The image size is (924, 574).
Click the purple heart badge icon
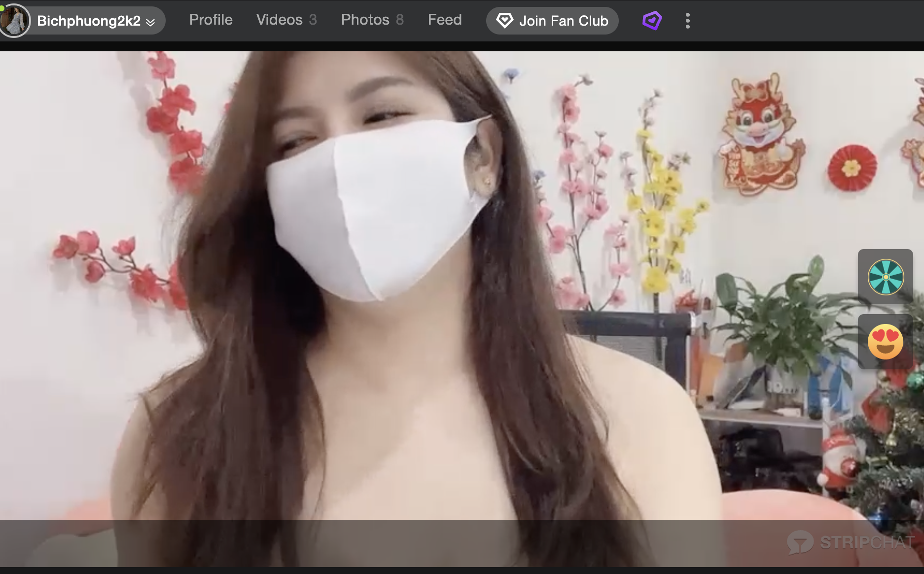(x=652, y=21)
